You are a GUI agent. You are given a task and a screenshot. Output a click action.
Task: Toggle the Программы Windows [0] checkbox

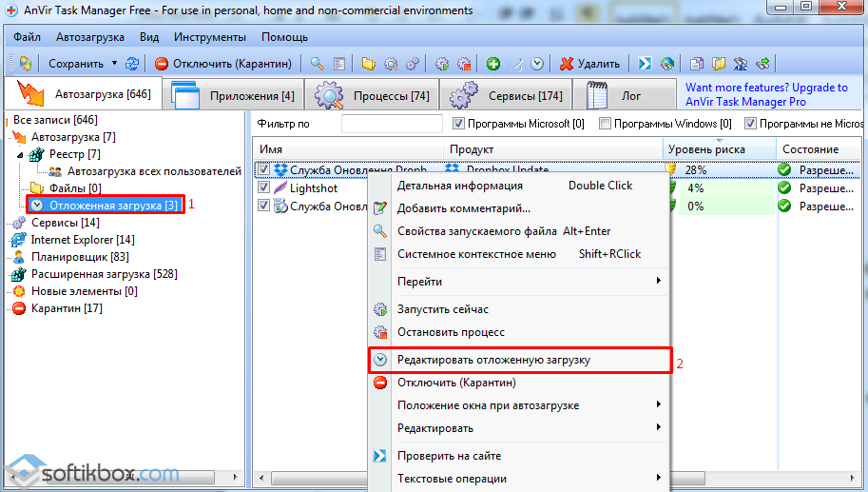(605, 124)
